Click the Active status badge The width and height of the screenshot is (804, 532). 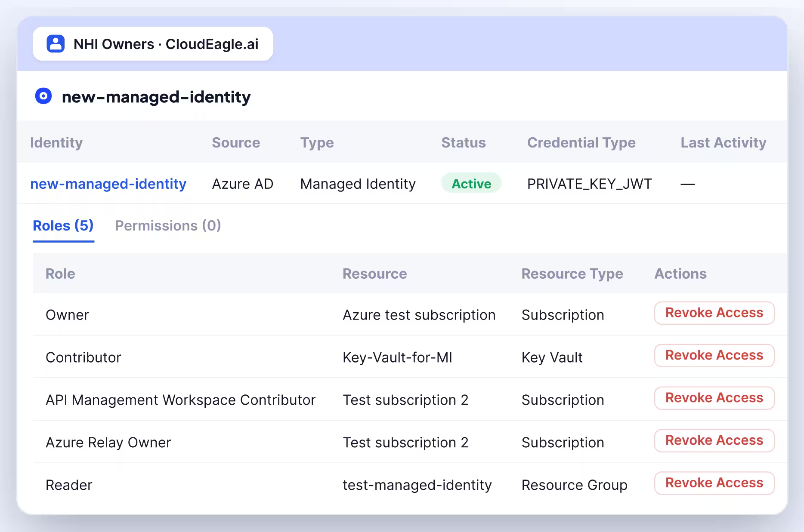[x=471, y=184]
